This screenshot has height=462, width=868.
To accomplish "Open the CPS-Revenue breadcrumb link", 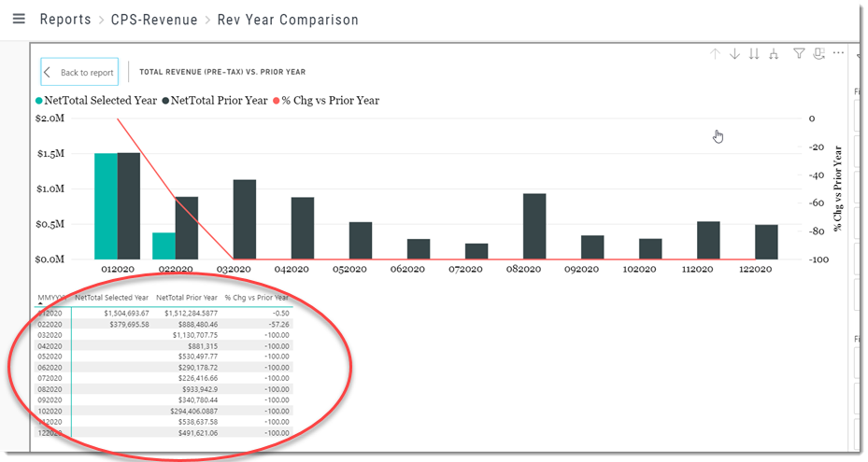I will pos(154,20).
